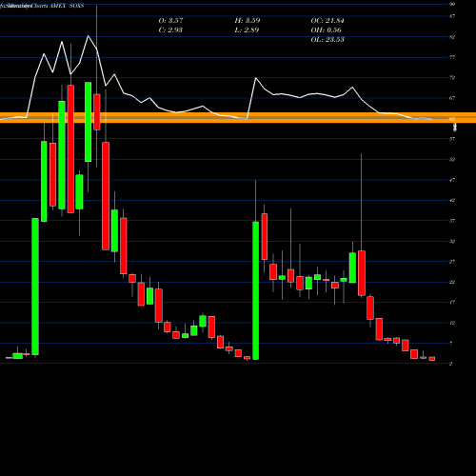Click the 27 price axis label
Screen dimensions: 476x476
click(452, 262)
